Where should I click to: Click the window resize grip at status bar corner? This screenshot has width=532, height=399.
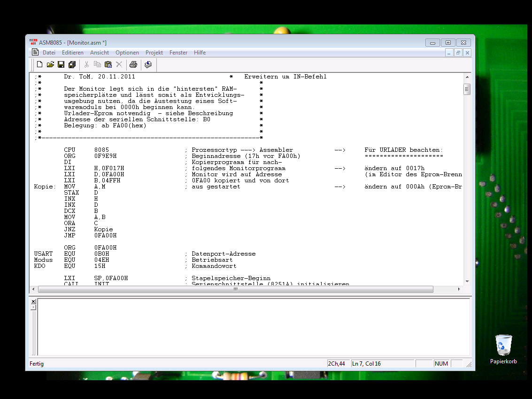coord(469,364)
